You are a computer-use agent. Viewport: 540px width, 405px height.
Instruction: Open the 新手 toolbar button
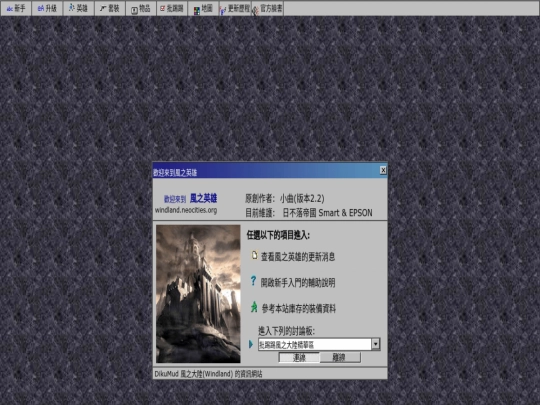pos(16,9)
